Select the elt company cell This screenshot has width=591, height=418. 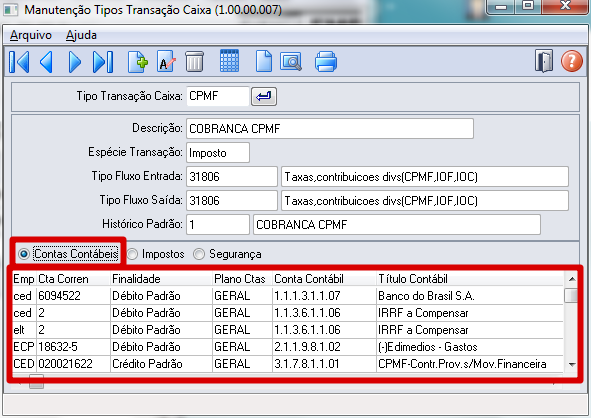click(24, 330)
